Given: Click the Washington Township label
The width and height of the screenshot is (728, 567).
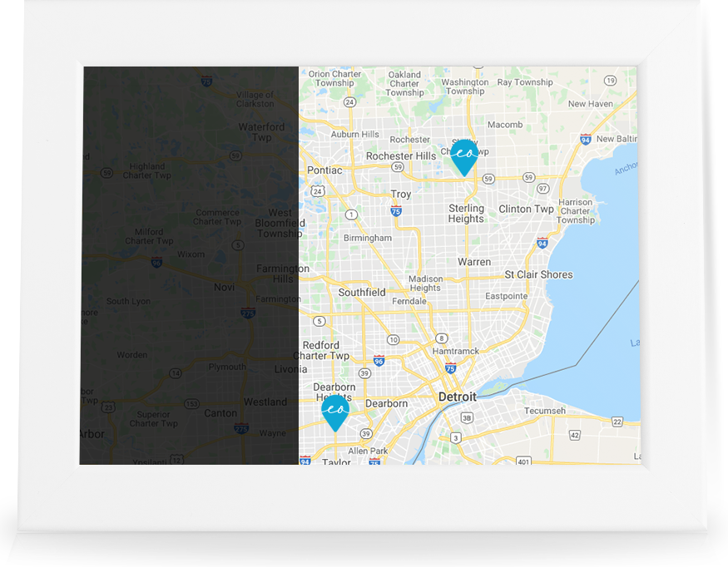Looking at the screenshot, I should (x=465, y=86).
